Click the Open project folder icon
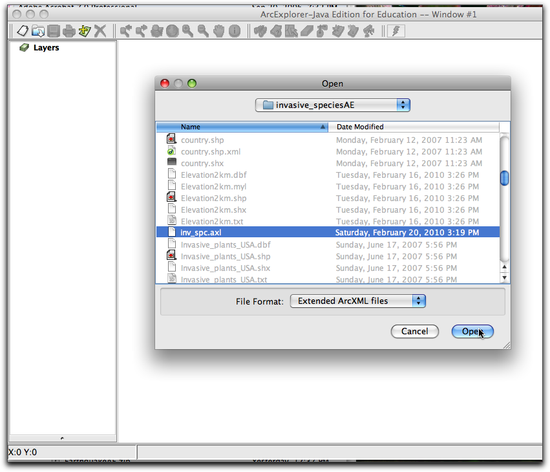550x472 pixels. click(x=38, y=31)
